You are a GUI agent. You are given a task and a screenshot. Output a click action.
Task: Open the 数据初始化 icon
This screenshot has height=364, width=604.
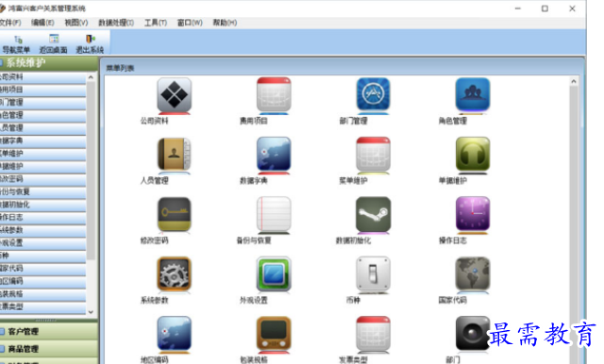click(x=373, y=214)
